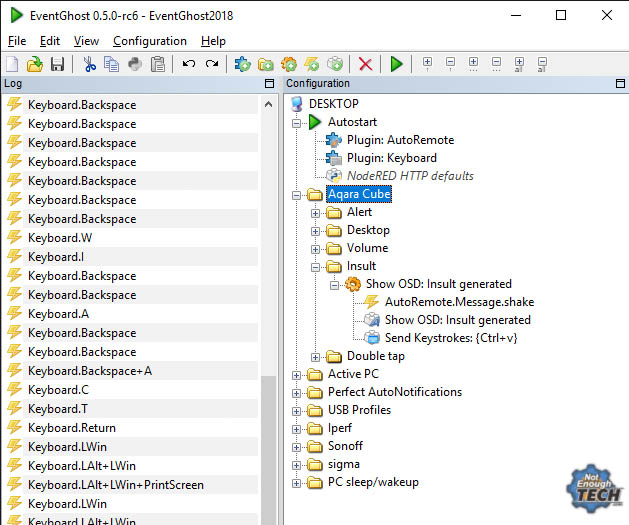Viewport: 629px width, 525px height.
Task: Select Send Keystrokes {Ctrl+v} action
Action: pos(450,338)
